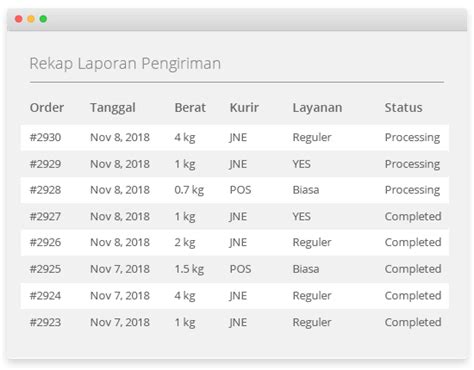Image resolution: width=474 pixels, height=370 pixels.
Task: Open order #2926
Action: click(45, 242)
